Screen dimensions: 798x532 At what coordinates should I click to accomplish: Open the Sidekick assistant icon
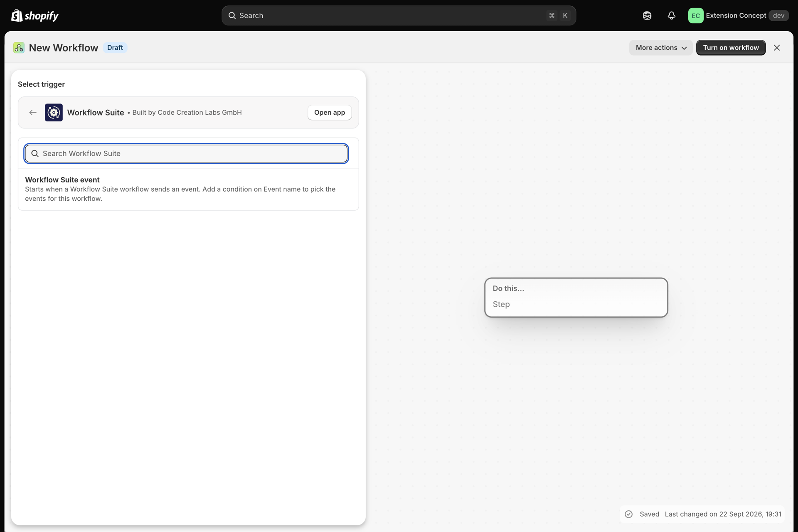[x=647, y=15]
